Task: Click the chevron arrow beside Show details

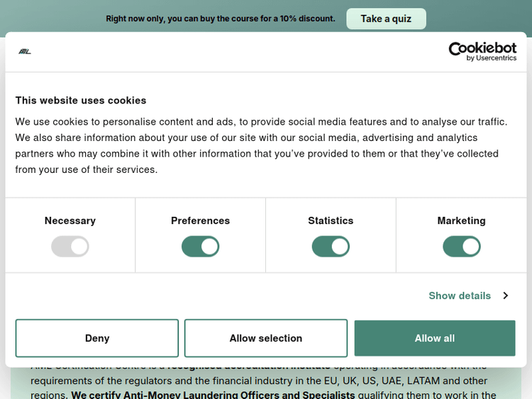Action: [505, 296]
